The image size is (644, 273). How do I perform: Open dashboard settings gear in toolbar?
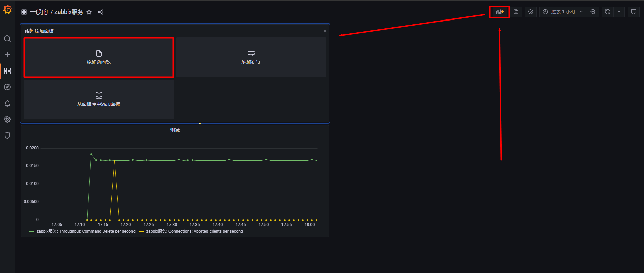(531, 12)
